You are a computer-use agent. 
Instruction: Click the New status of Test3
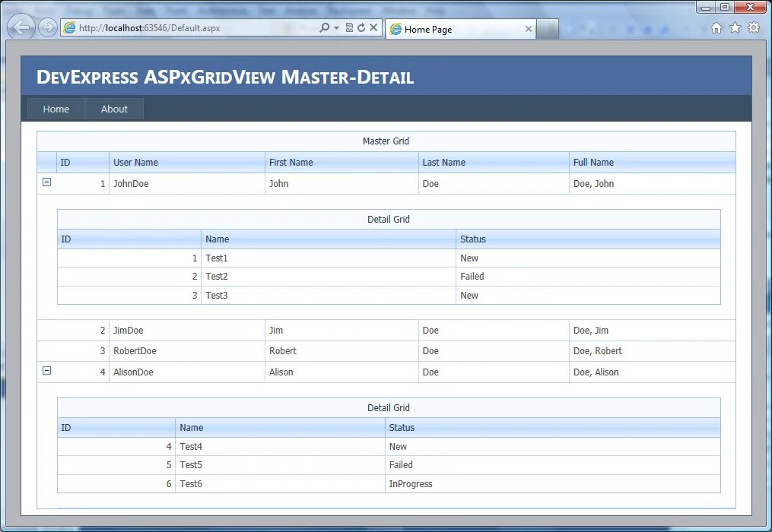589,296
